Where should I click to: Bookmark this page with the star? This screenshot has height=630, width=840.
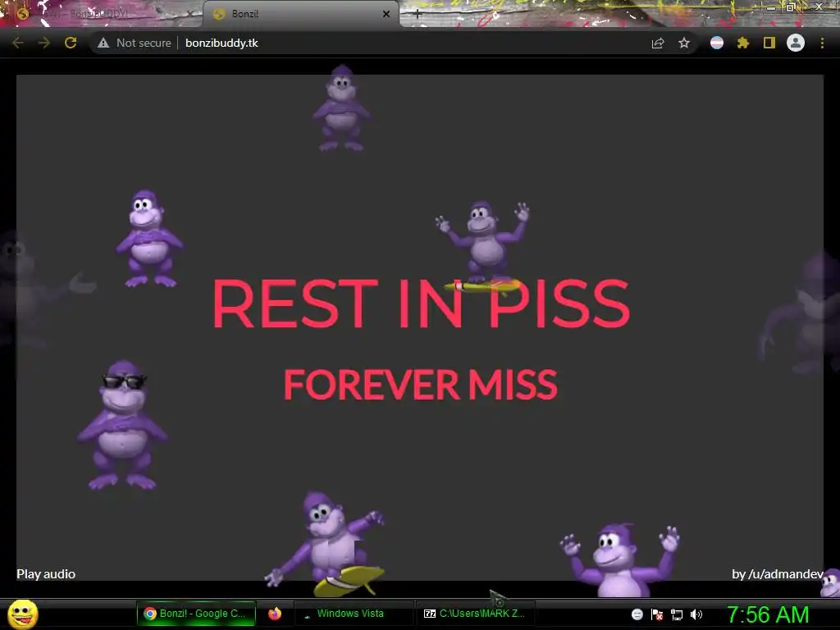click(x=684, y=43)
